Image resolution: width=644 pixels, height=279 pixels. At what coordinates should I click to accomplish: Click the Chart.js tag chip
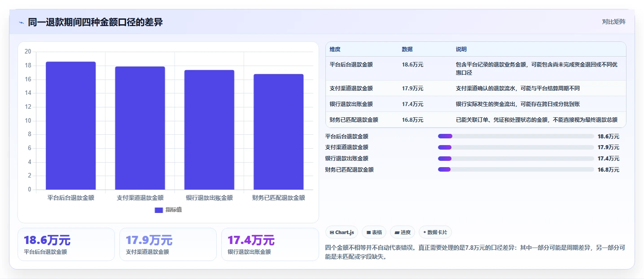(342, 232)
